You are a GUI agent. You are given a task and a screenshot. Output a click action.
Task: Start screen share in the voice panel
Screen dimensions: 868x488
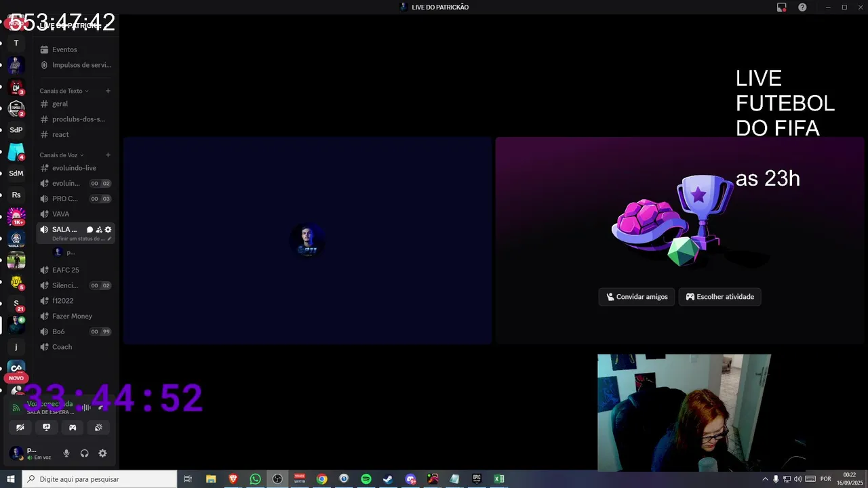click(x=46, y=428)
